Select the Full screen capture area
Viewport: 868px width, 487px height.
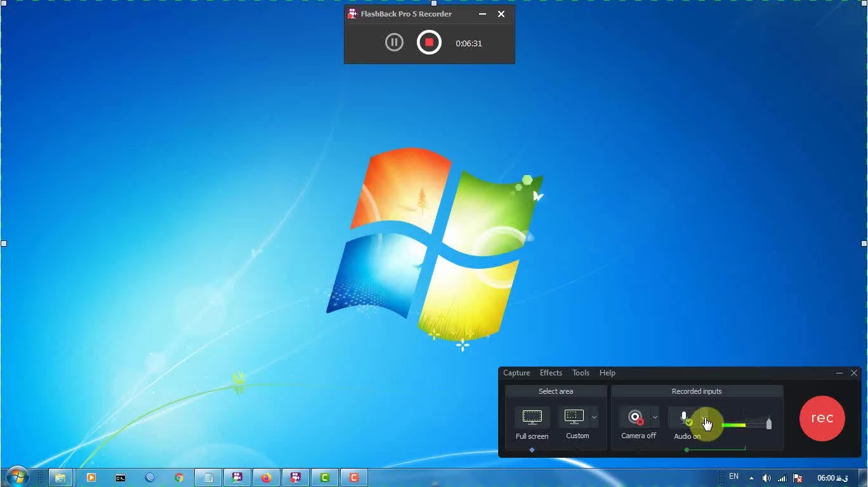coord(532,417)
